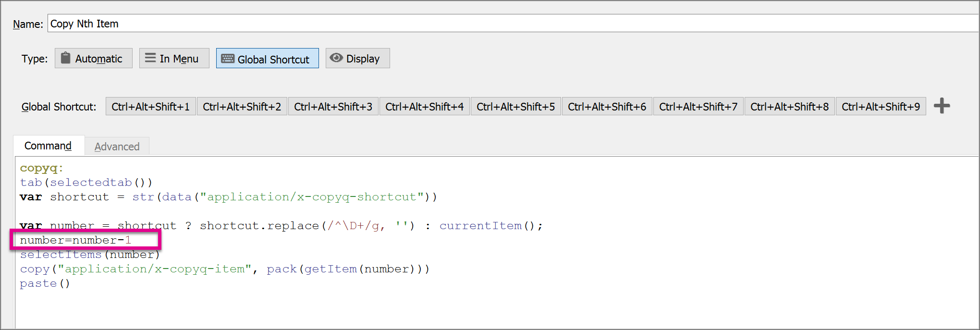Toggle the In Menu type button
Viewport: 980px width, 330px height.
tap(174, 59)
